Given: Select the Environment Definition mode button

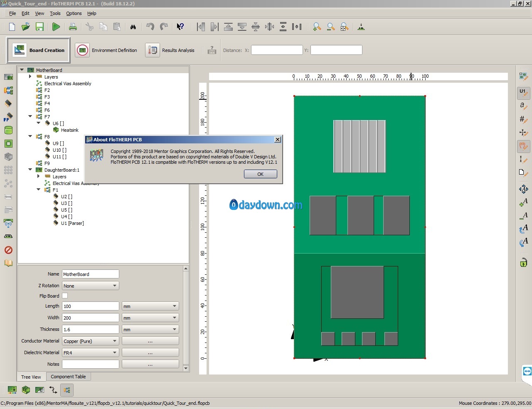Looking at the screenshot, I should click(106, 50).
